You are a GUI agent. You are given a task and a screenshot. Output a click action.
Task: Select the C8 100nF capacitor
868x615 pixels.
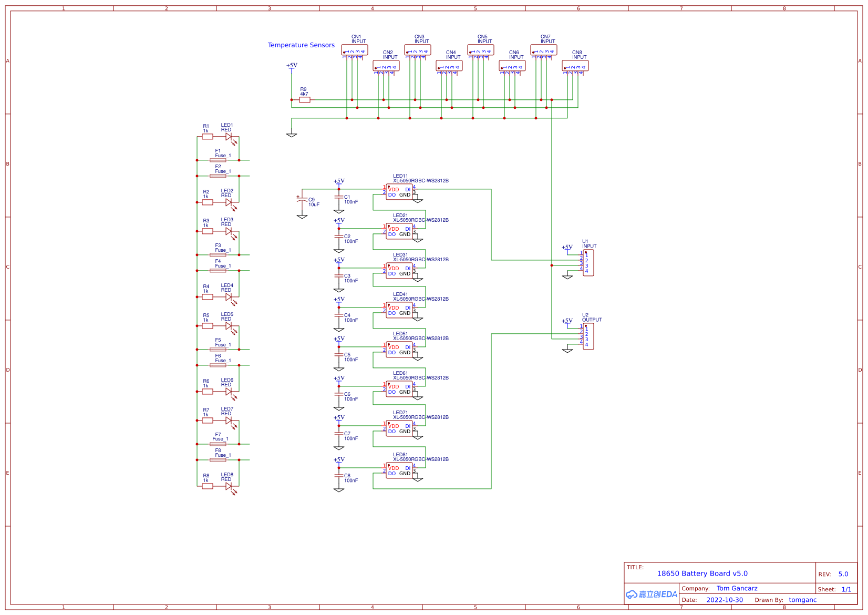coord(339,476)
